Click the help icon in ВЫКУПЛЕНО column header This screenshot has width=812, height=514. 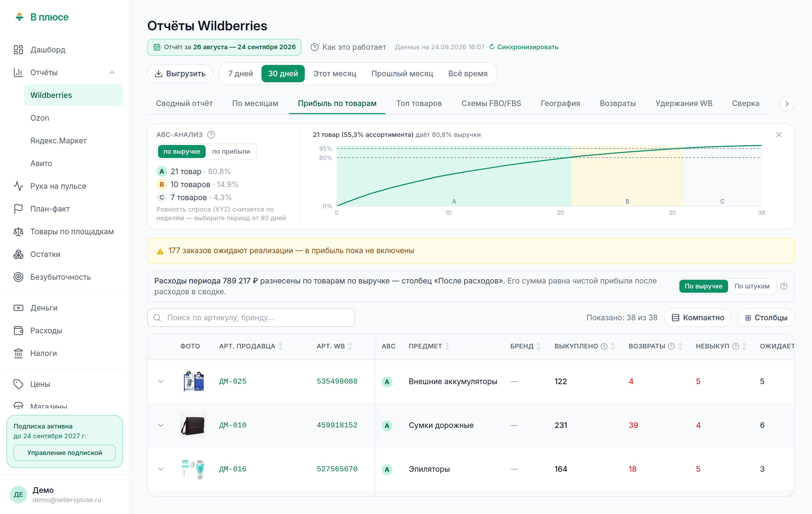coord(604,346)
